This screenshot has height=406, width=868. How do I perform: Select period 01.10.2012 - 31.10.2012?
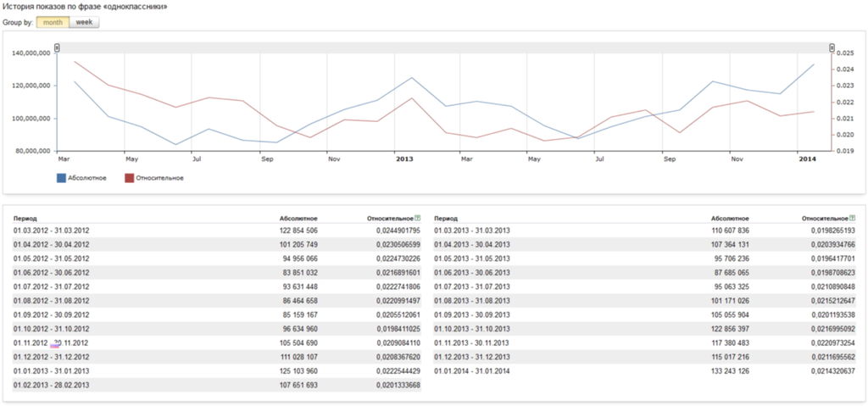(52, 329)
